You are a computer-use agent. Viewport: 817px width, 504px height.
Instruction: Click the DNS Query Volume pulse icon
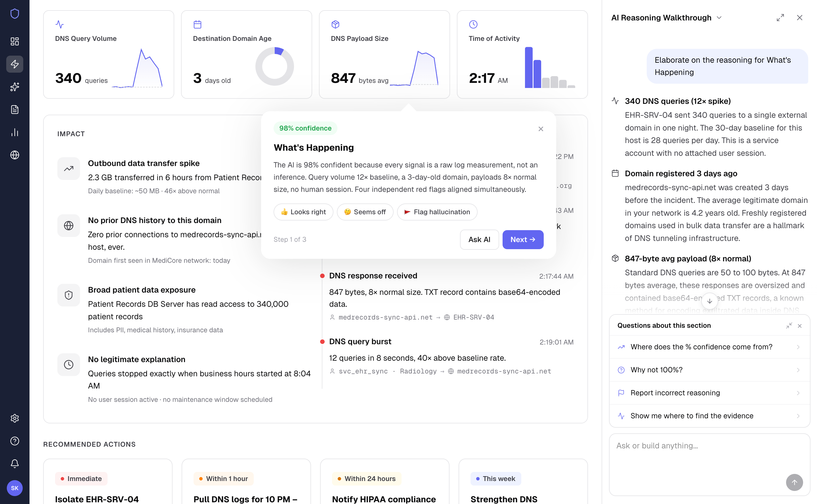click(60, 24)
